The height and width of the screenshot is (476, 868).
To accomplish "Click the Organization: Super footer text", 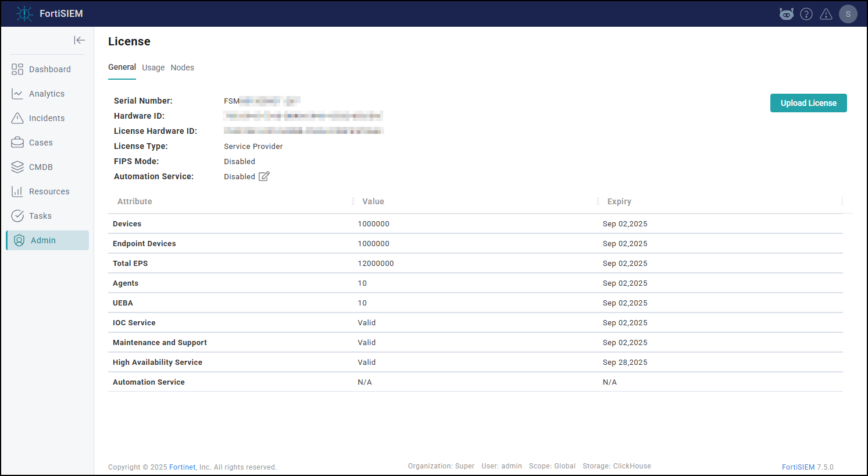I will point(441,466).
